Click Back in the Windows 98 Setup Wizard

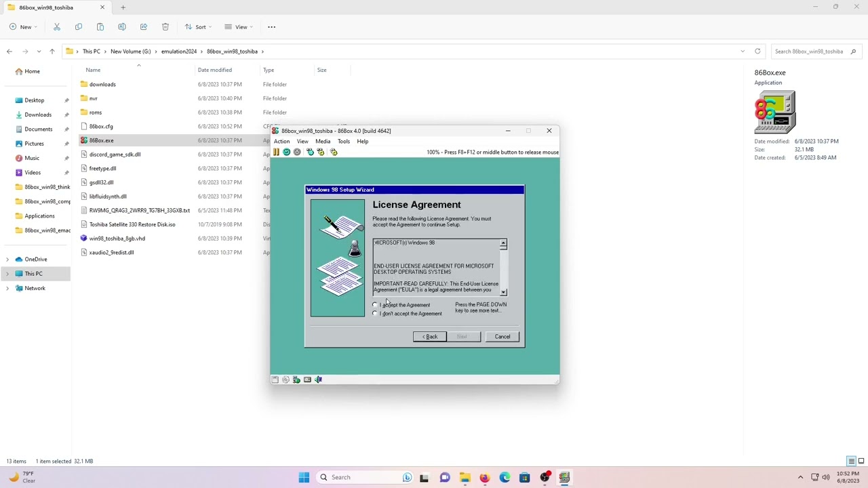[430, 337]
